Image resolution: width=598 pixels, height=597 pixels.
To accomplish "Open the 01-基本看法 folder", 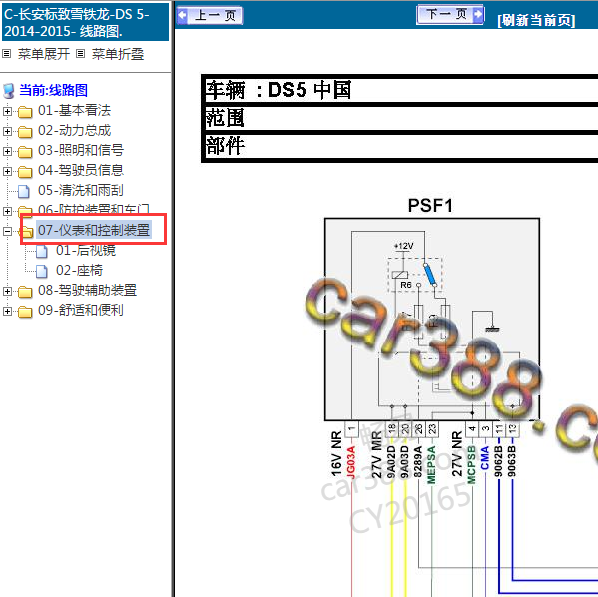I will point(74,111).
